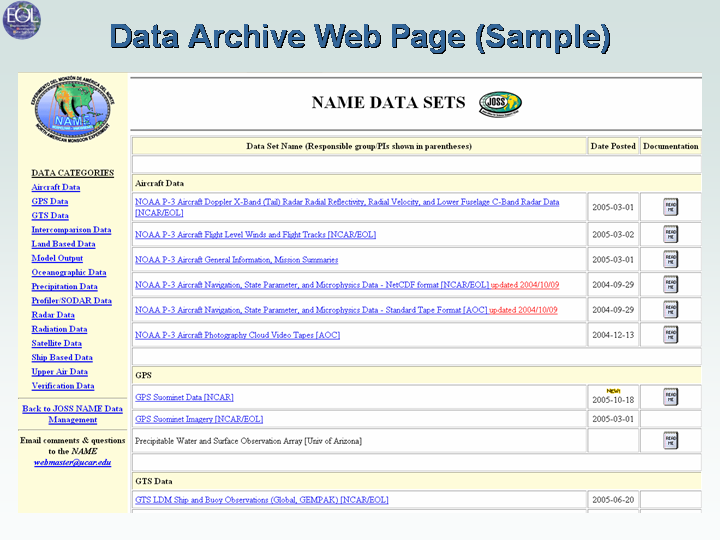The height and width of the screenshot is (540, 720).
Task: Open README for Standard Tape Format dataset
Action: pyautogui.click(x=670, y=310)
